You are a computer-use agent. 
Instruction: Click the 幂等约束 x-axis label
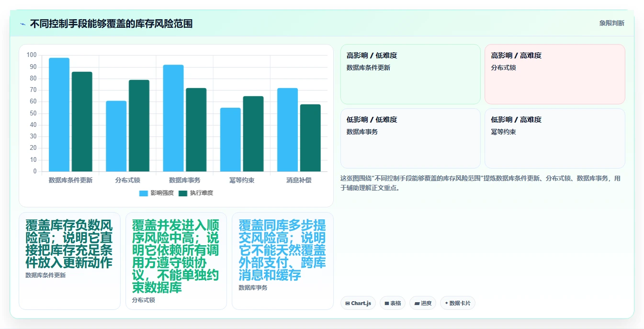coord(242,180)
